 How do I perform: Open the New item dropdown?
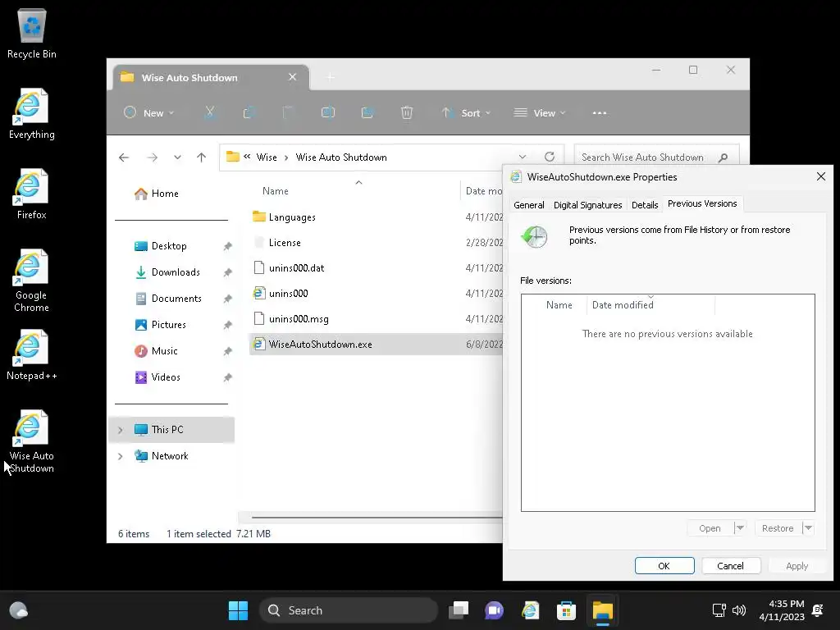[x=149, y=113]
